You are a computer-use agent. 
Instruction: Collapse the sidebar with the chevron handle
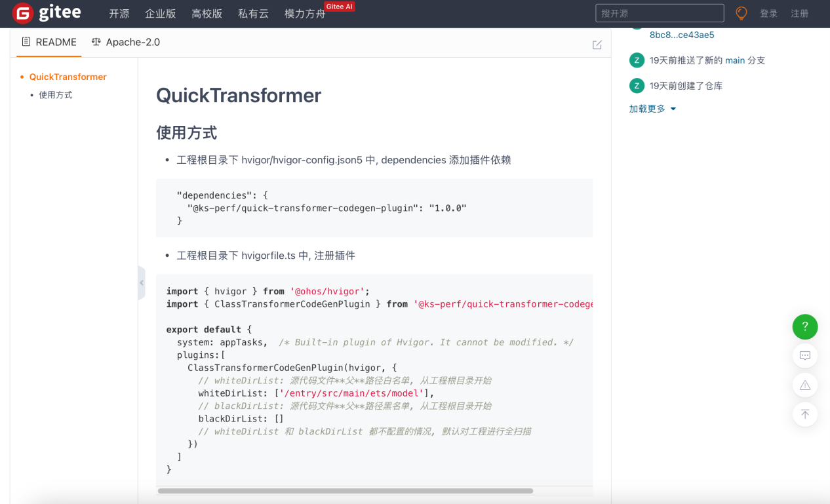click(142, 282)
